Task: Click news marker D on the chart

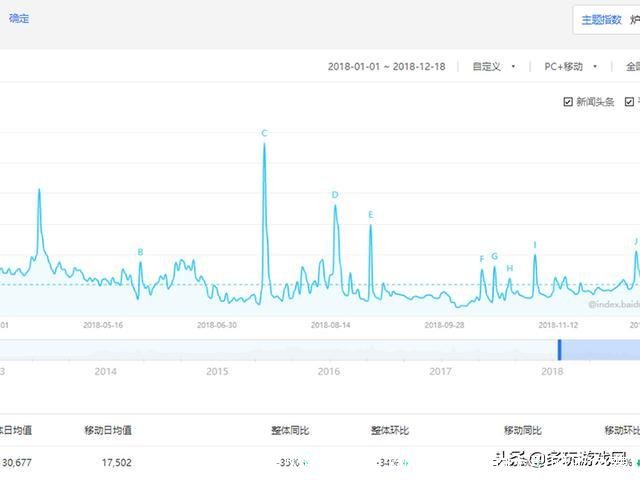Action: tap(335, 195)
